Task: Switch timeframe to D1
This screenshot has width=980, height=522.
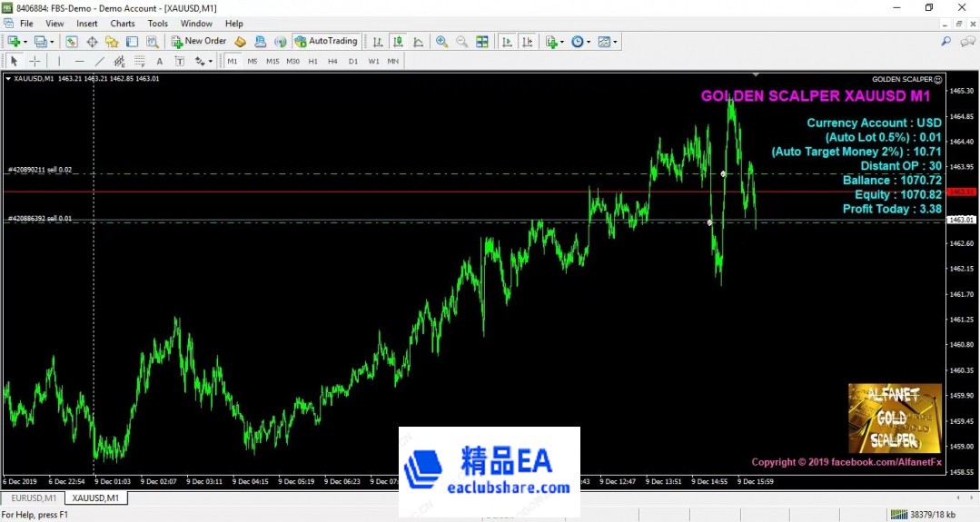Action: click(x=353, y=61)
